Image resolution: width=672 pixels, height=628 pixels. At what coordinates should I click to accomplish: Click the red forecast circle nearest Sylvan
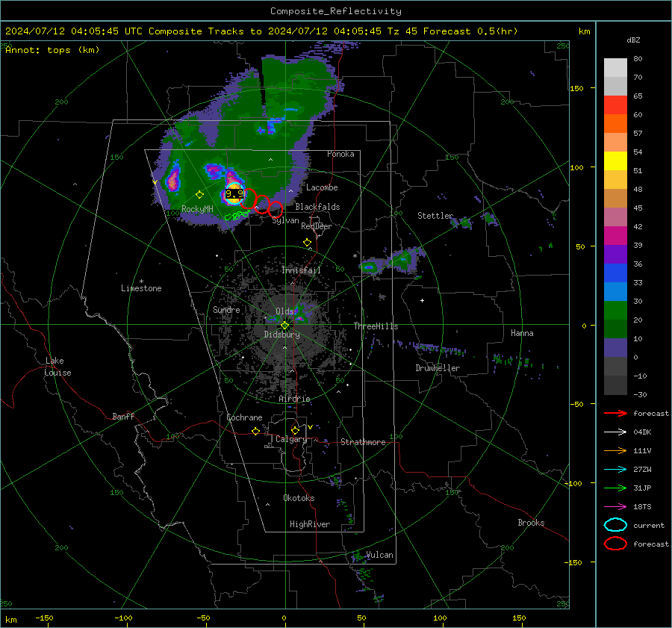click(x=275, y=209)
